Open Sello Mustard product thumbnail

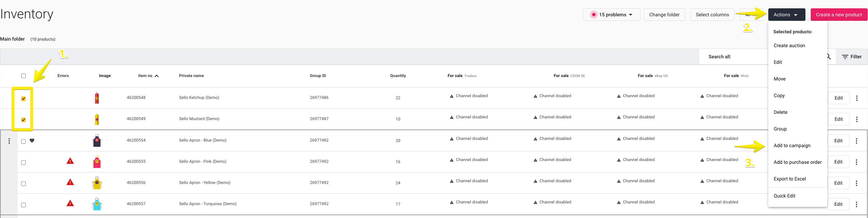pos(97,119)
